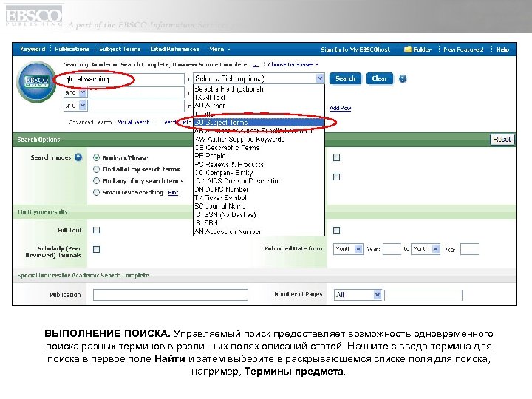This screenshot has width=532, height=399.
Task: Click the Search modes help icon
Action: pyautogui.click(x=78, y=157)
